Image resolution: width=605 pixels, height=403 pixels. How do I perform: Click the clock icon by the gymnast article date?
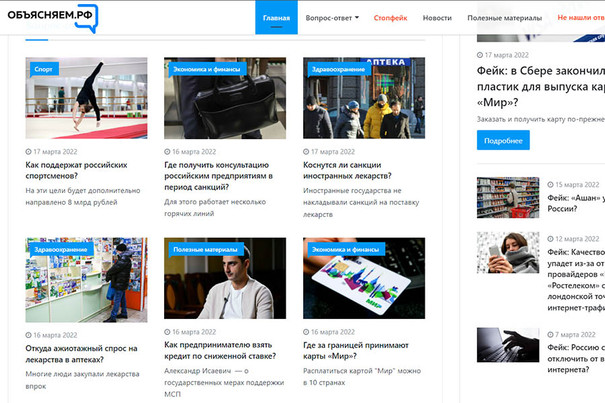point(29,152)
